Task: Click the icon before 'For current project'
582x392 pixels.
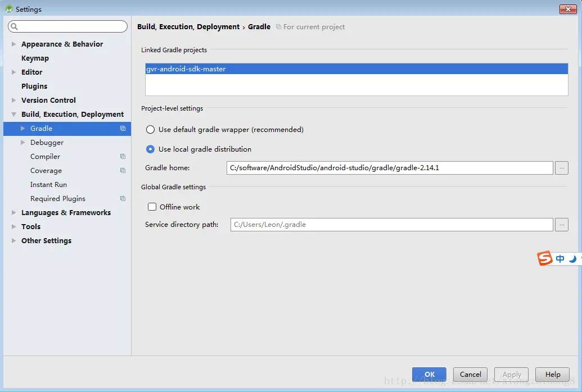Action: coord(278,27)
